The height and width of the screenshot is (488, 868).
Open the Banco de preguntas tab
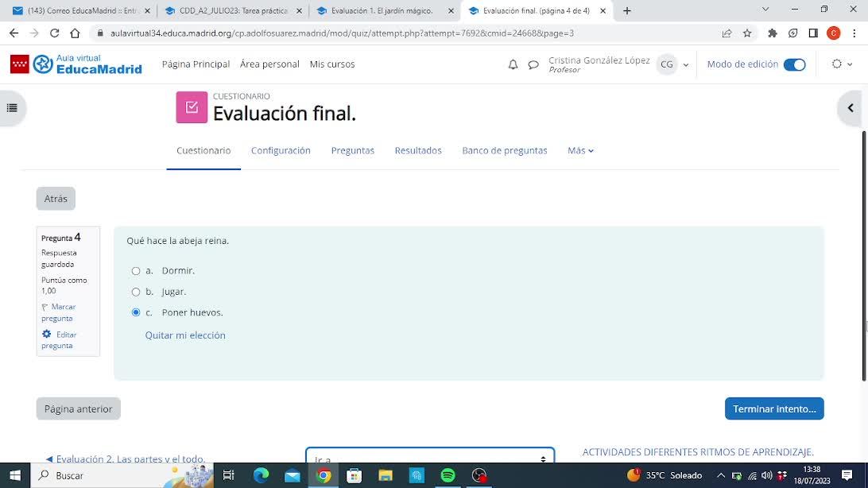click(504, 150)
